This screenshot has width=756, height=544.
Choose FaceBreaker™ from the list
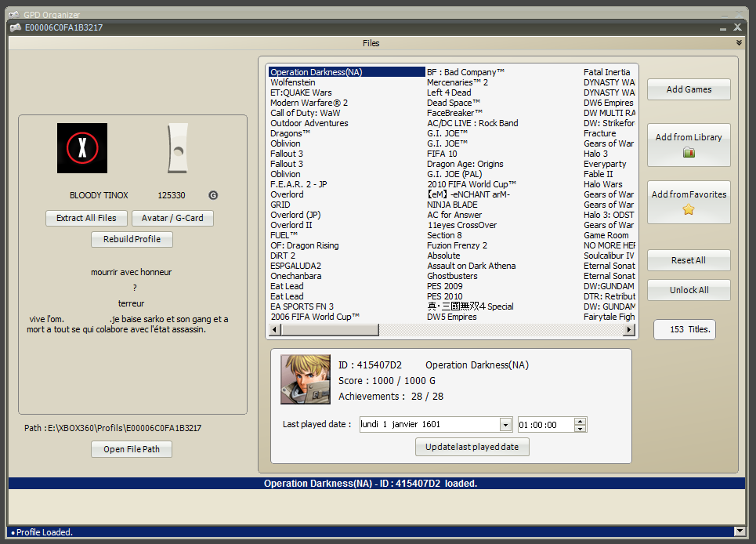click(x=454, y=113)
